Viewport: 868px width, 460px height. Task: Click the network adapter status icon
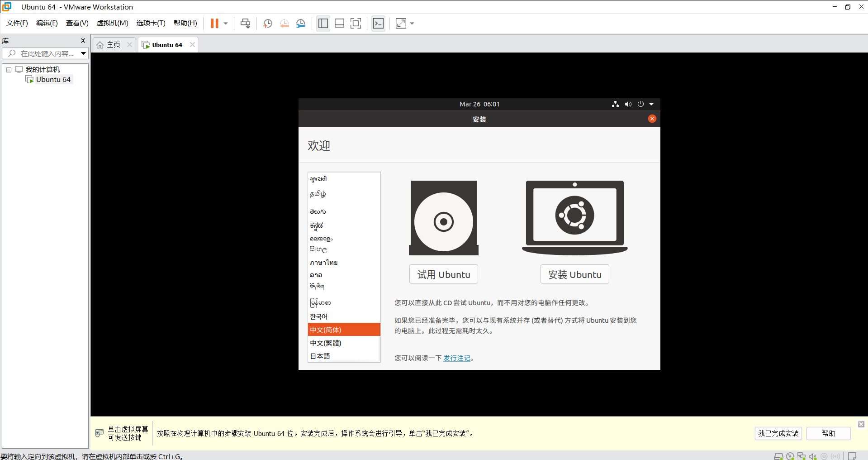802,456
